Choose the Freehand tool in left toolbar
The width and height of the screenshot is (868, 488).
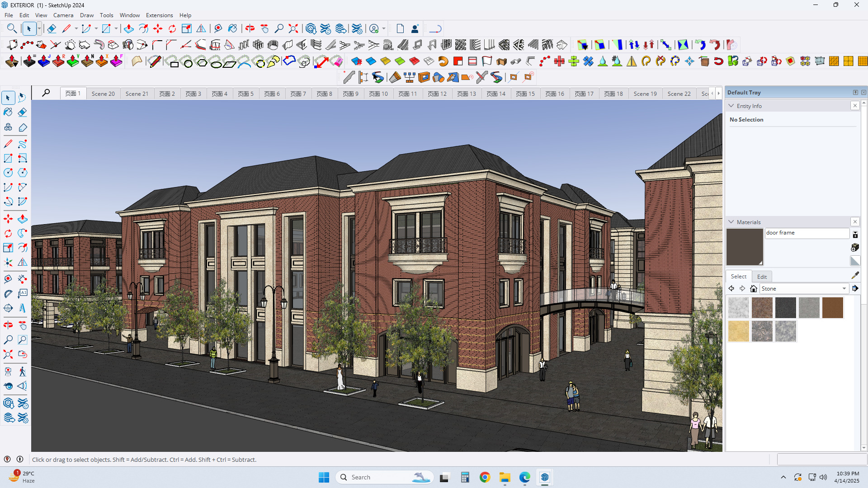coord(23,144)
